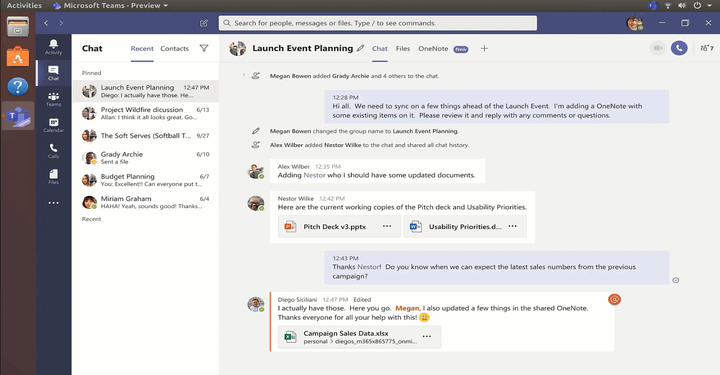The image size is (720, 375).
Task: Open the Grady Archie chat
Action: coord(146,157)
